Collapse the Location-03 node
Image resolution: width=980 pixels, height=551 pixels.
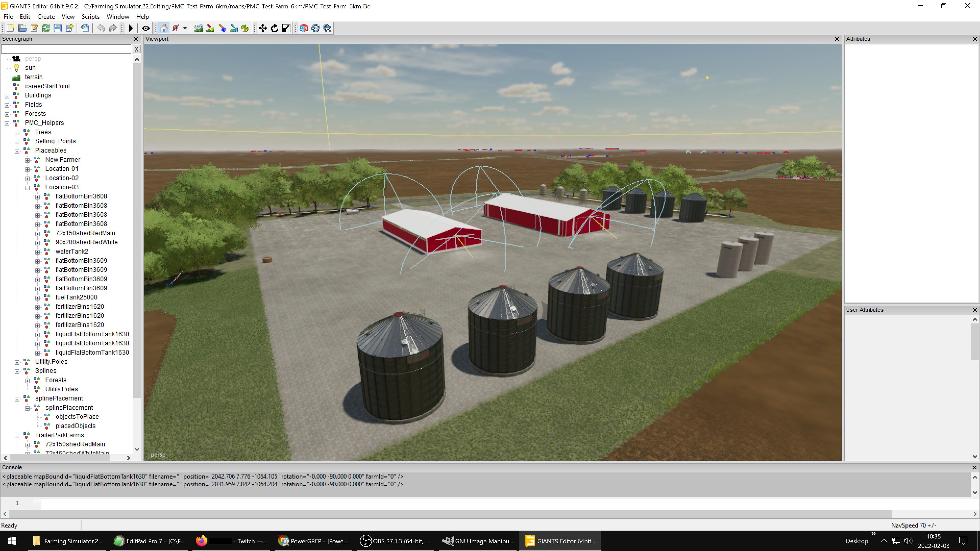click(x=27, y=188)
